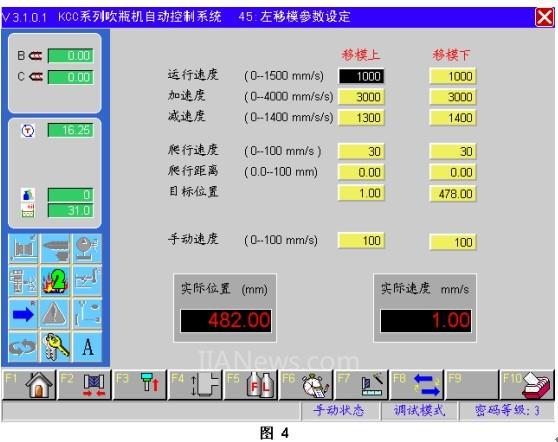This screenshot has height=442, width=558.
Task: Click the F10 printer icon
Action: pyautogui.click(x=527, y=385)
